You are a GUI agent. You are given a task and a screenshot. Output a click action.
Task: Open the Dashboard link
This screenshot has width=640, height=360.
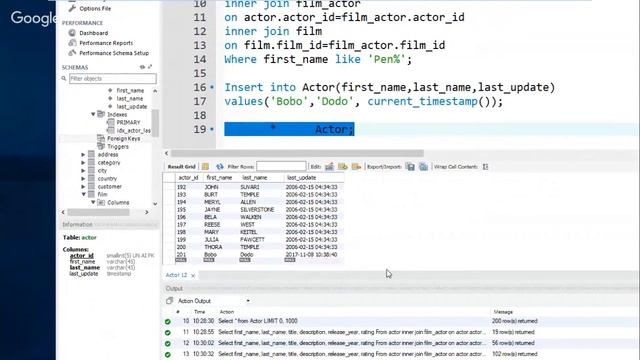(93, 33)
